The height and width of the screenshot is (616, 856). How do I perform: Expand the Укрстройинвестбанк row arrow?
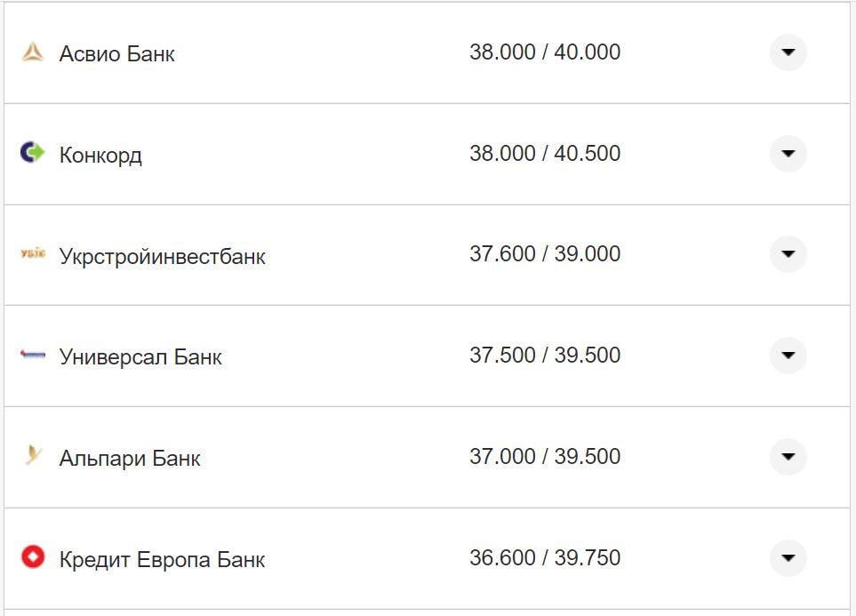788,254
